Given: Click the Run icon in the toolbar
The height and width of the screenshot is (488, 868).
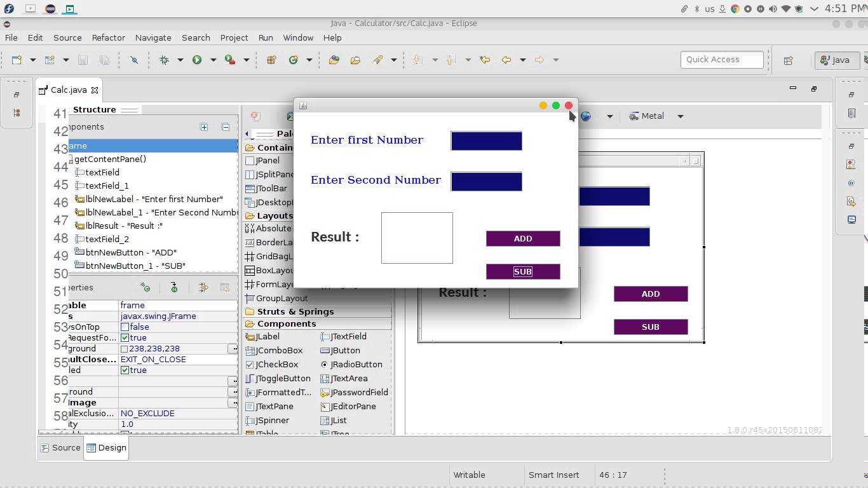Looking at the screenshot, I should [x=197, y=60].
